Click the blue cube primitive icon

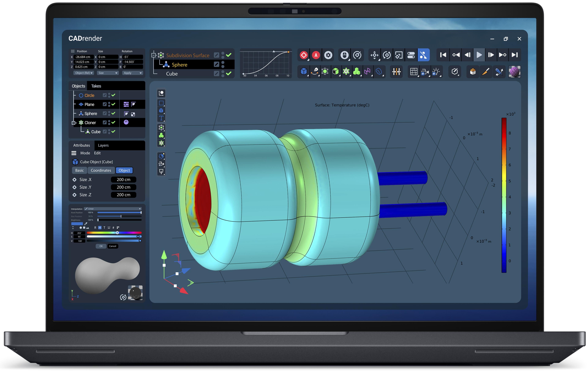(x=303, y=71)
